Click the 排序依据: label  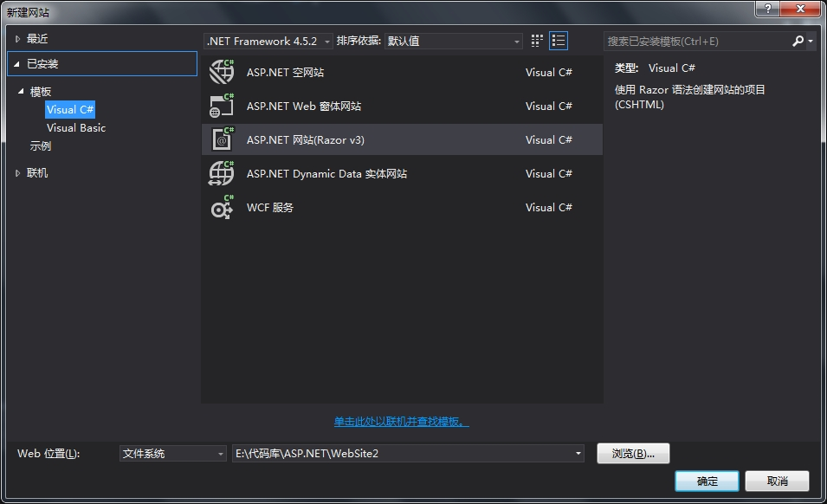359,41
